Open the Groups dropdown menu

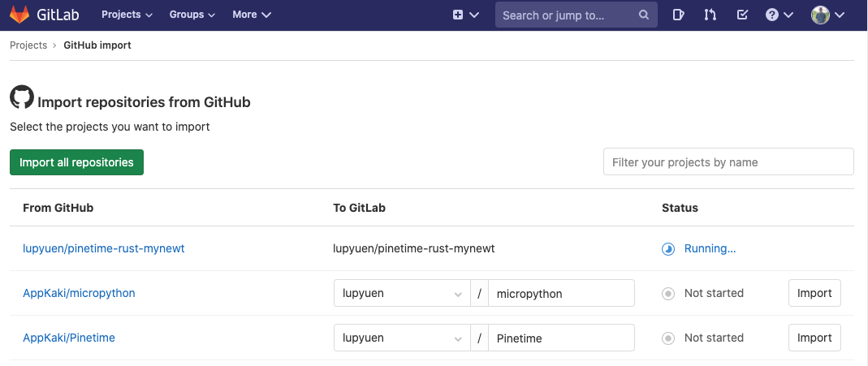(x=192, y=15)
